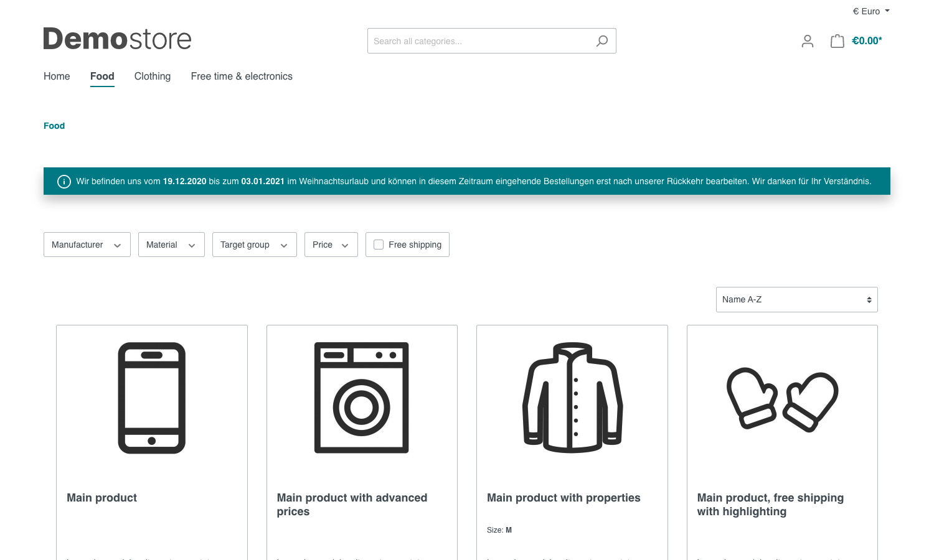Click the smartphone product image
This screenshot has height=560, width=934.
click(152, 398)
